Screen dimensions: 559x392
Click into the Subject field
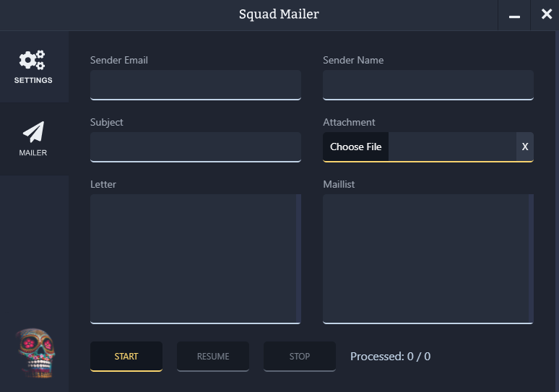coord(195,147)
